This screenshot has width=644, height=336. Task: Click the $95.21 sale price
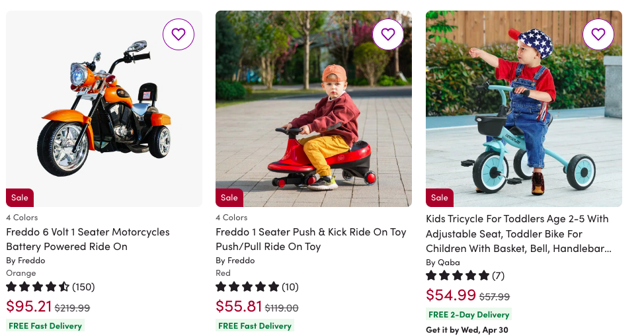[28, 306]
